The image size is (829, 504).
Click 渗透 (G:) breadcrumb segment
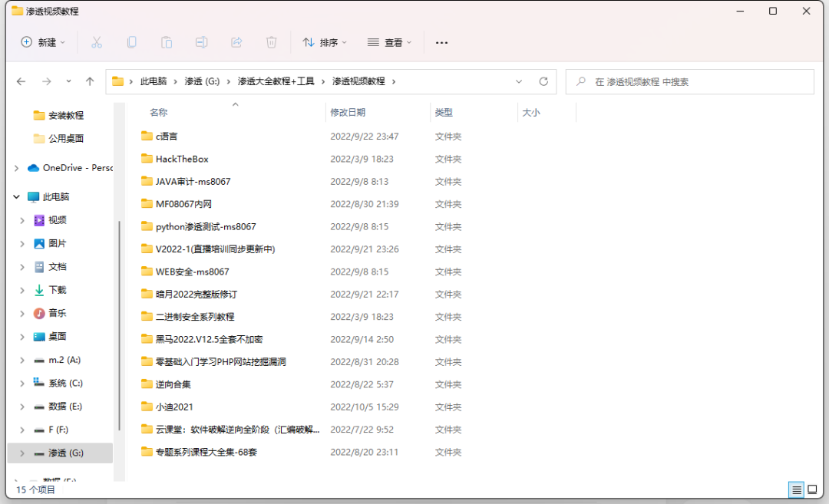tap(202, 81)
